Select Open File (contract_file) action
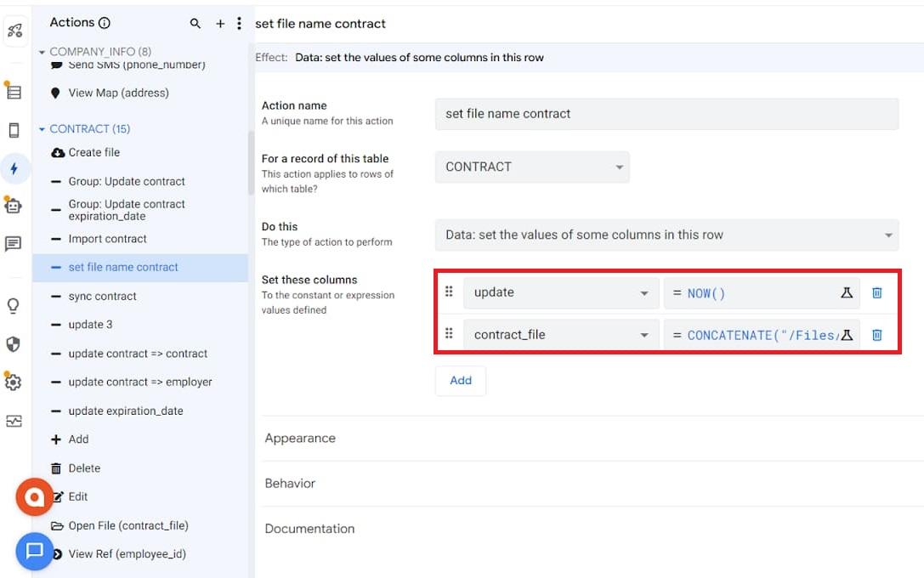 [128, 525]
